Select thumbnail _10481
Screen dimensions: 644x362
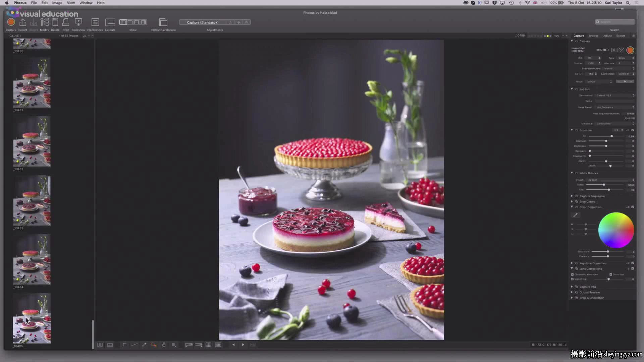(32, 82)
